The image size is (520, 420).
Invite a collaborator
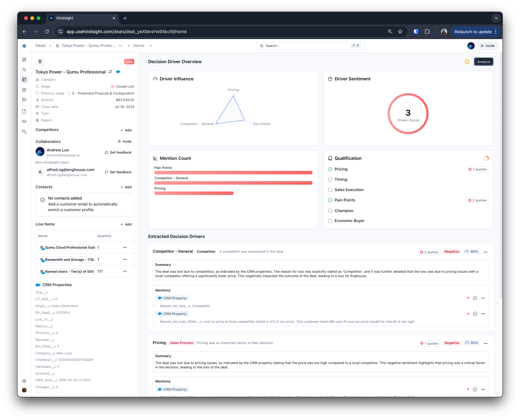click(x=125, y=141)
